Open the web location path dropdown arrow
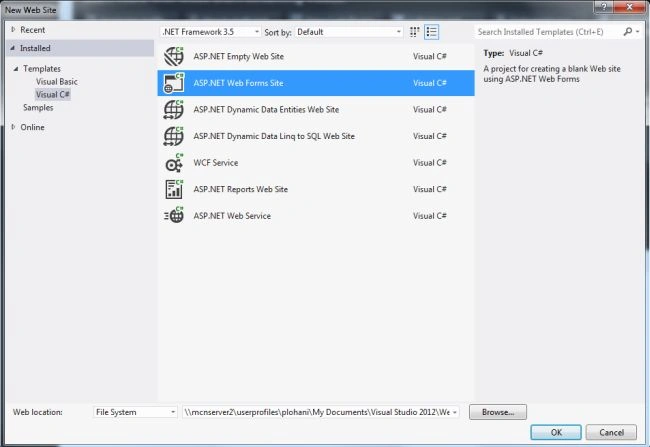 [x=455, y=412]
